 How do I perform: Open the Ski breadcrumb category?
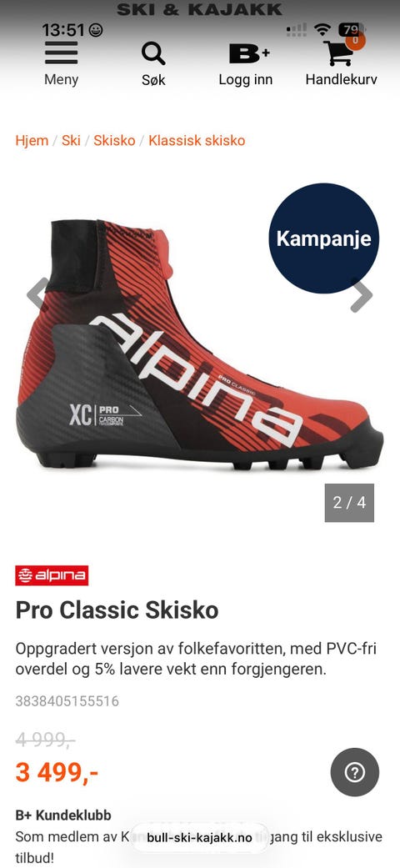click(x=71, y=141)
